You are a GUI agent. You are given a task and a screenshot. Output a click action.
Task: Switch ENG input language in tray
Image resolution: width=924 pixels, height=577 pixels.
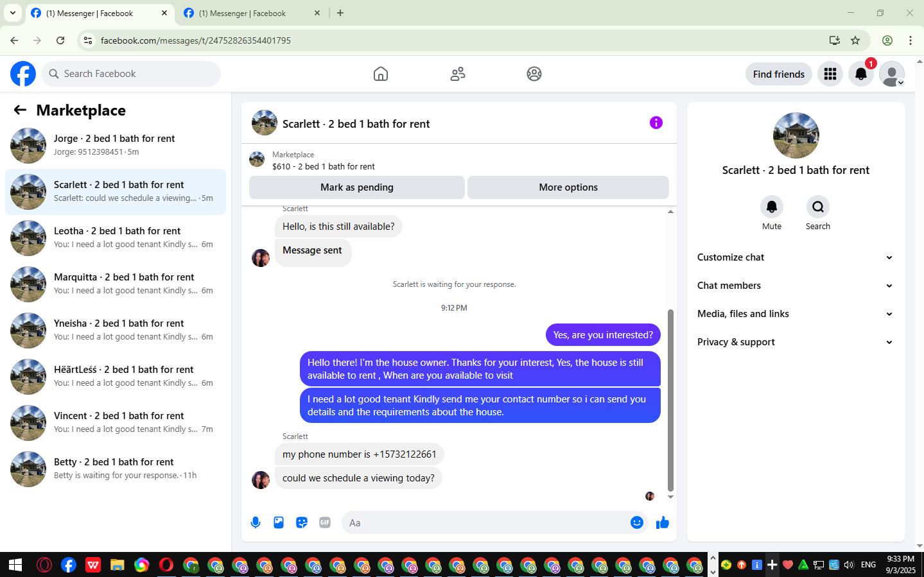(x=868, y=565)
